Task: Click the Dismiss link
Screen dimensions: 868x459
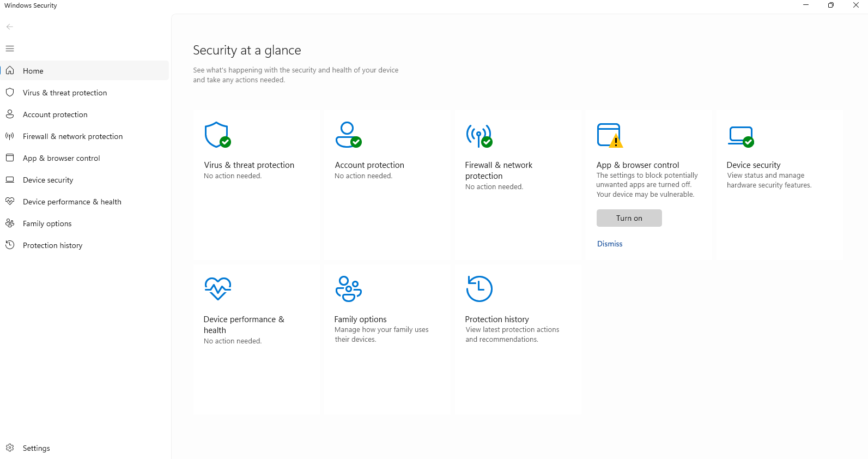Action: pyautogui.click(x=609, y=244)
